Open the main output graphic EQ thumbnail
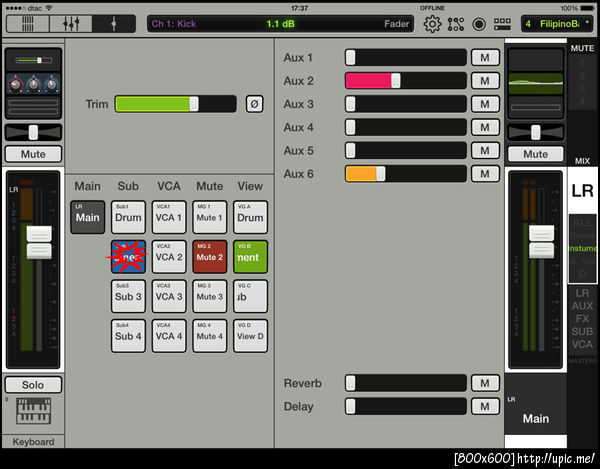 tap(535, 84)
